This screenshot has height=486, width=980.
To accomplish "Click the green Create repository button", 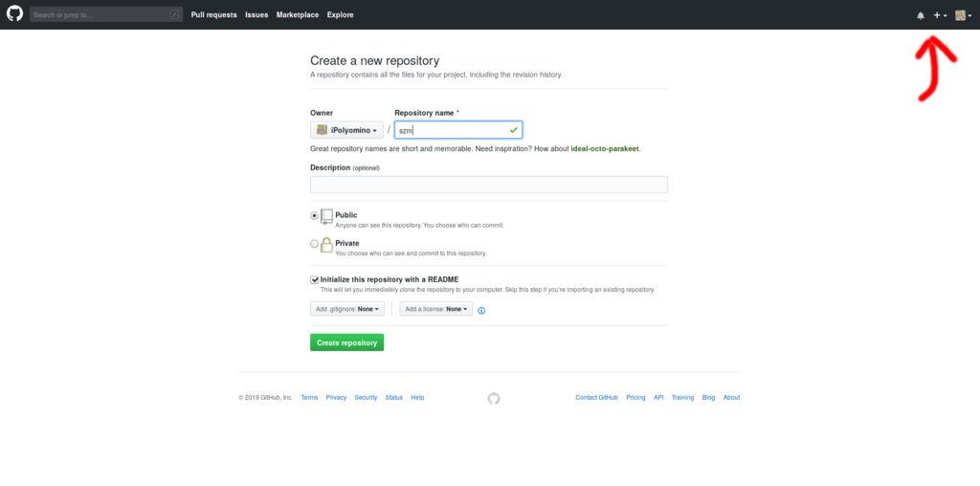I will tap(346, 342).
